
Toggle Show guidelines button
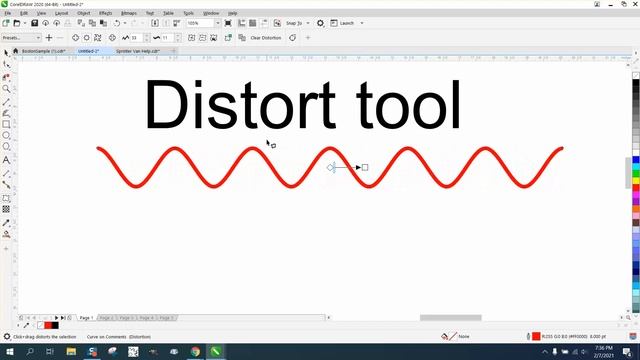tap(264, 23)
